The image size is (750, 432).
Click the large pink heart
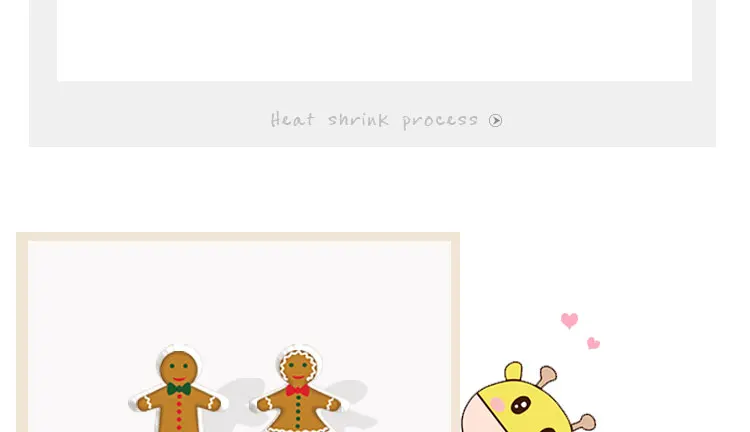[x=570, y=321]
